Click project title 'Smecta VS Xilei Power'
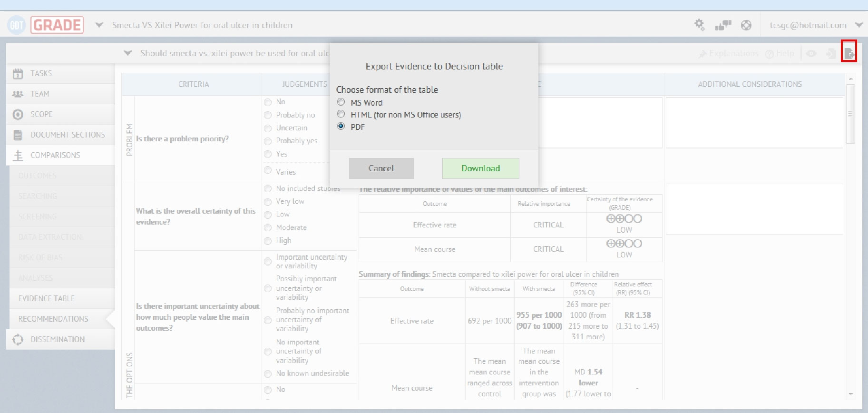Viewport: 868px width, 413px height. [x=202, y=25]
